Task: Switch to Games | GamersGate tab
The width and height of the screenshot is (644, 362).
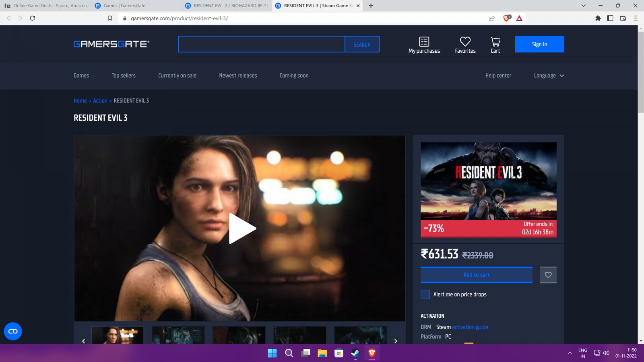Action: point(137,6)
